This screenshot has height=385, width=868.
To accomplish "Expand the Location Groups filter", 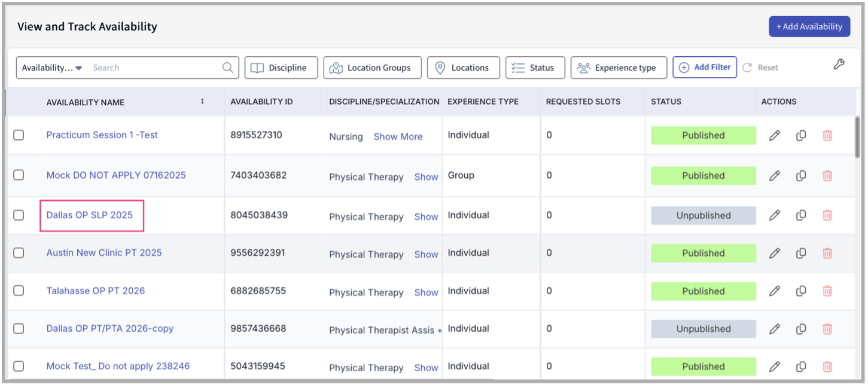I will tap(372, 68).
